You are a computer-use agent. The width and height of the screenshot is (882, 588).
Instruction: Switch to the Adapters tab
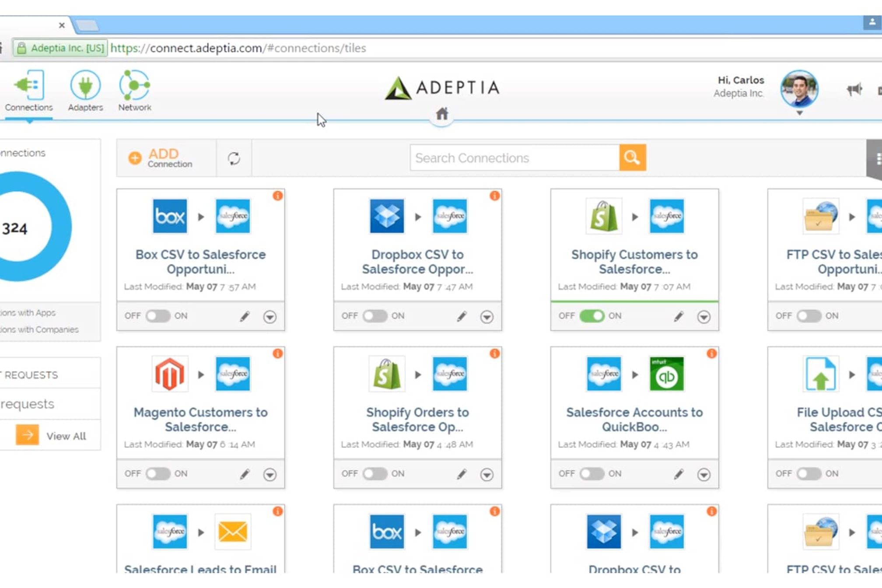85,91
